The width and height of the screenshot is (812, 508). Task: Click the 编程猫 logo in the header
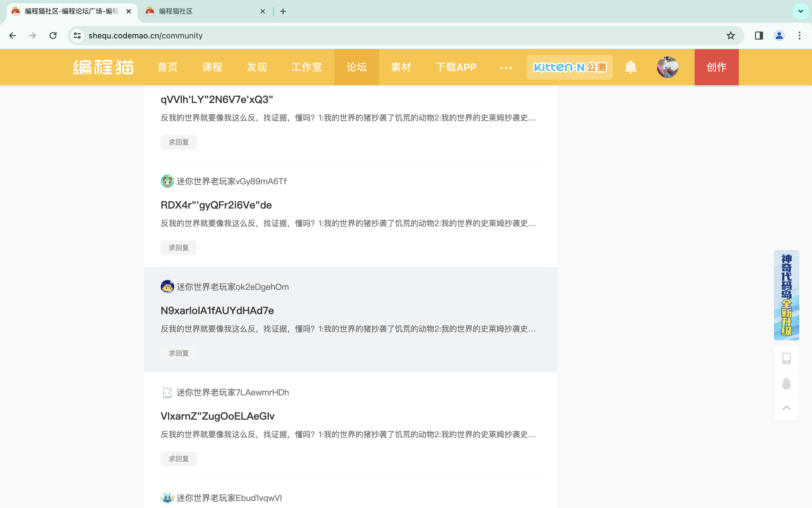pos(104,67)
